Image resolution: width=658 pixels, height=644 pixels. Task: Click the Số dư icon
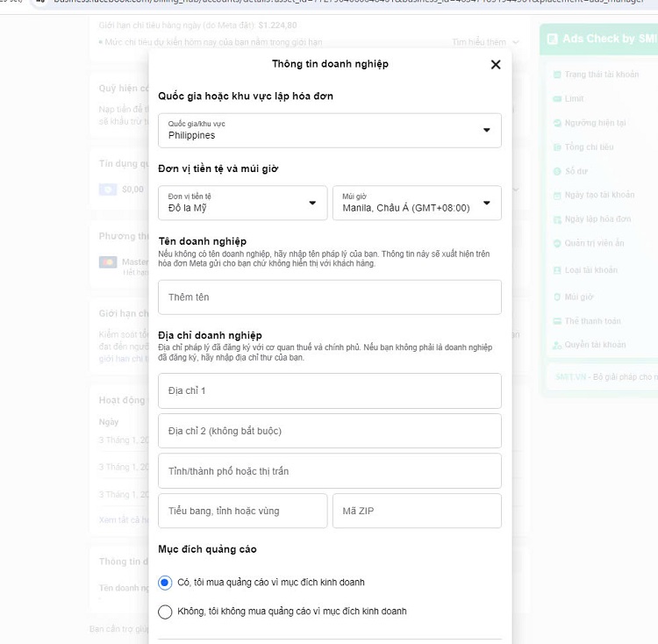[557, 171]
